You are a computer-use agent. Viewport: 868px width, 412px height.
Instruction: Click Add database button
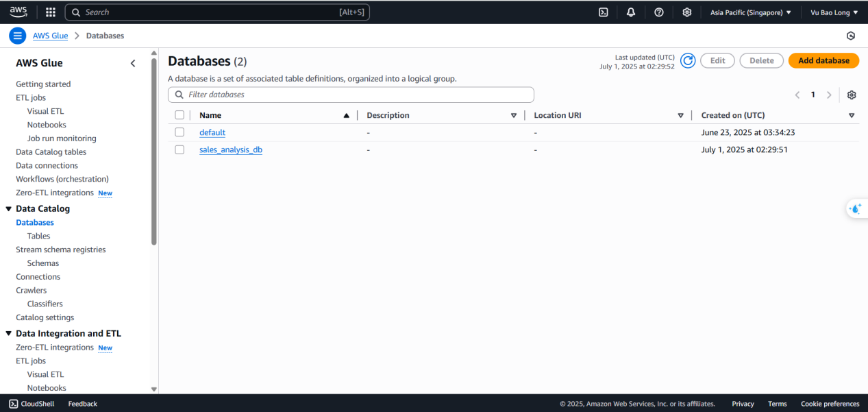pos(823,60)
